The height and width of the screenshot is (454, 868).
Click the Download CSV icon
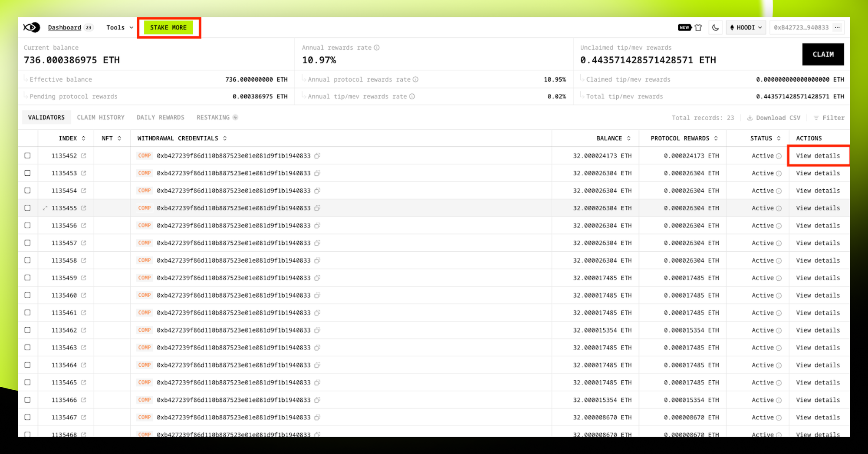pyautogui.click(x=750, y=118)
